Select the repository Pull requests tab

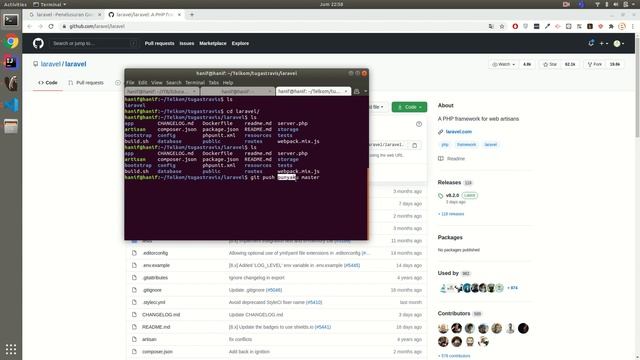86,83
